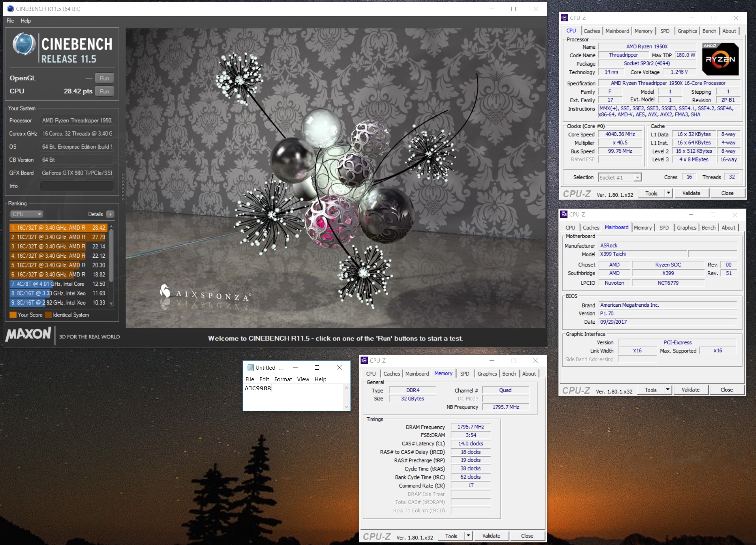
Task: Open About tab in CPU-Z Mainboard window
Action: point(729,228)
